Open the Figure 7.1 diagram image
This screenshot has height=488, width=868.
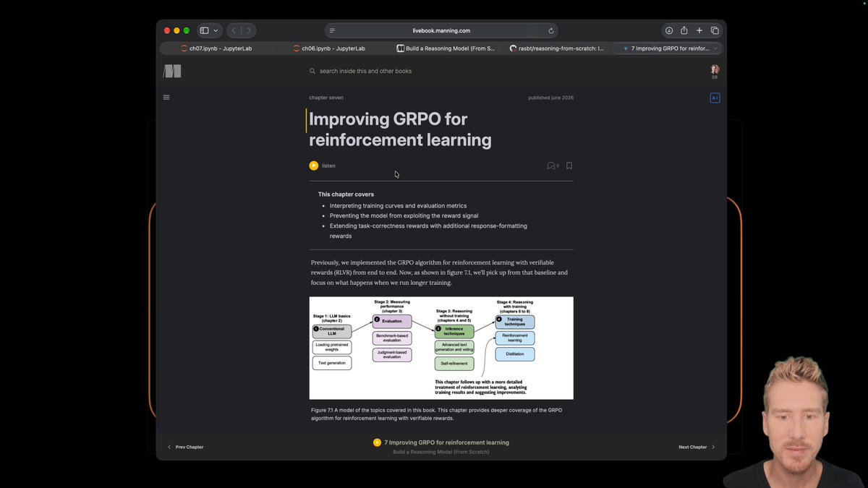point(441,348)
